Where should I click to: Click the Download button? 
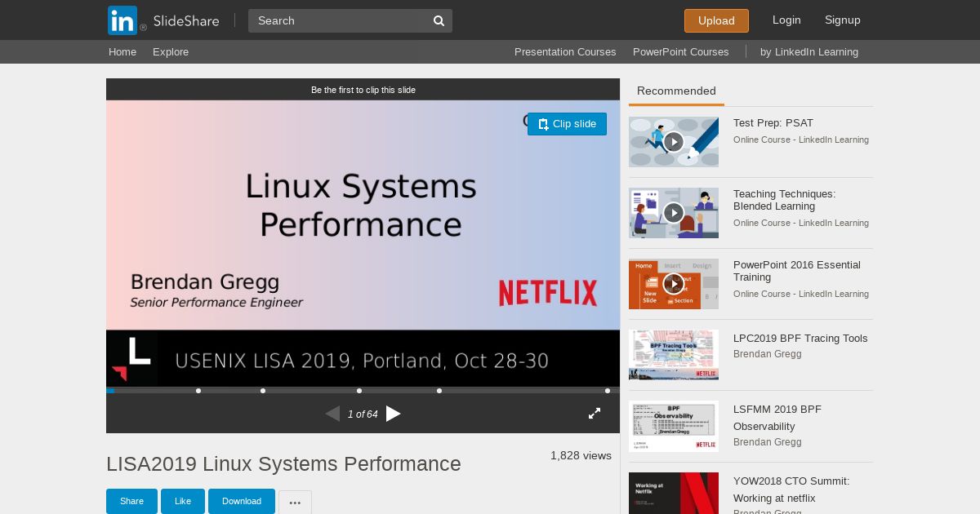[x=242, y=501]
